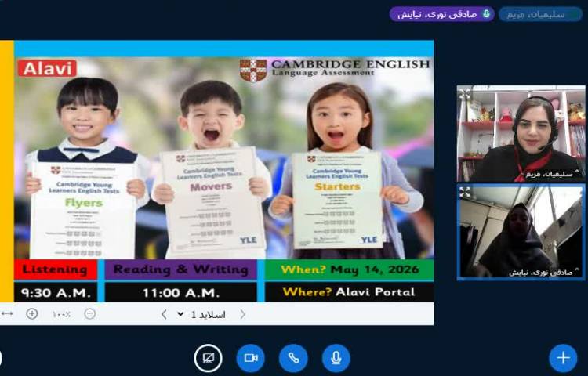Click the Movers certificate title
This screenshot has height=376, width=588.
click(211, 186)
